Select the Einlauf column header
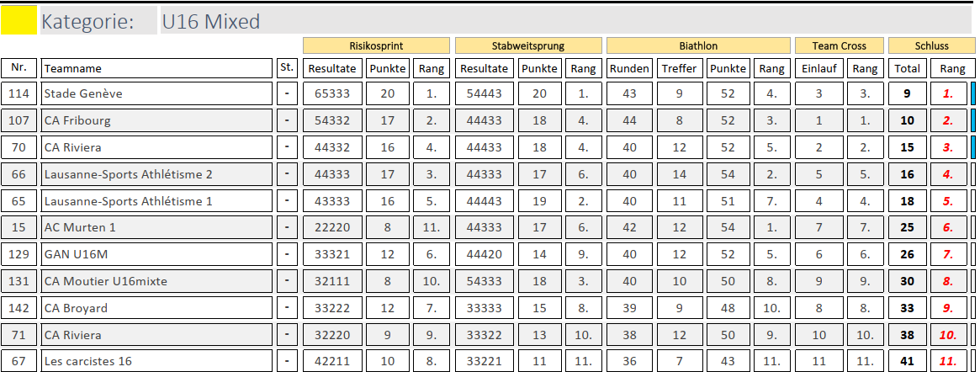Image resolution: width=980 pixels, height=372 pixels. [x=818, y=68]
